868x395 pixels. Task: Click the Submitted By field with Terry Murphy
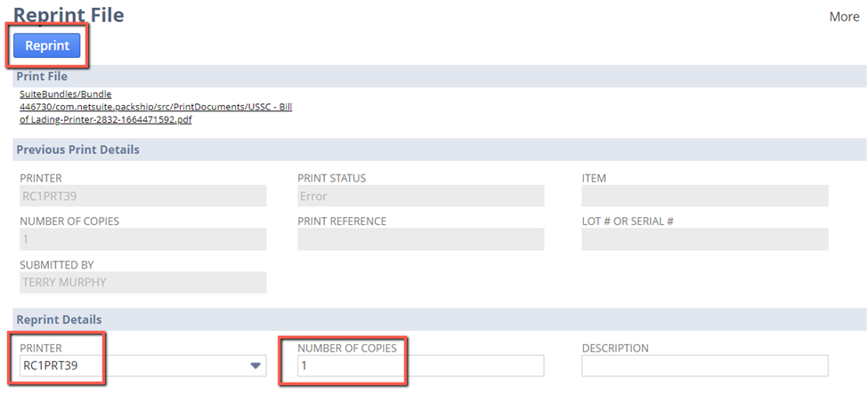tap(142, 282)
